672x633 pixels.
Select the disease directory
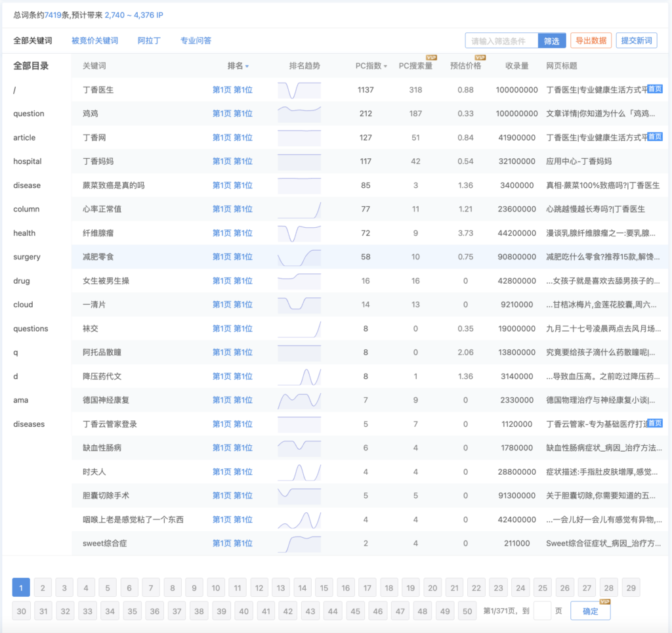(x=27, y=185)
